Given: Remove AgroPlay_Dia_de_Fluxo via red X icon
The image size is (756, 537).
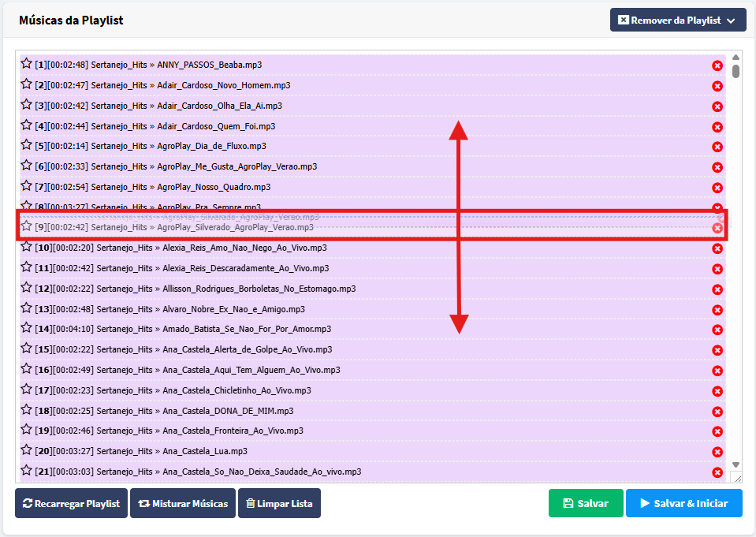Looking at the screenshot, I should (x=717, y=147).
